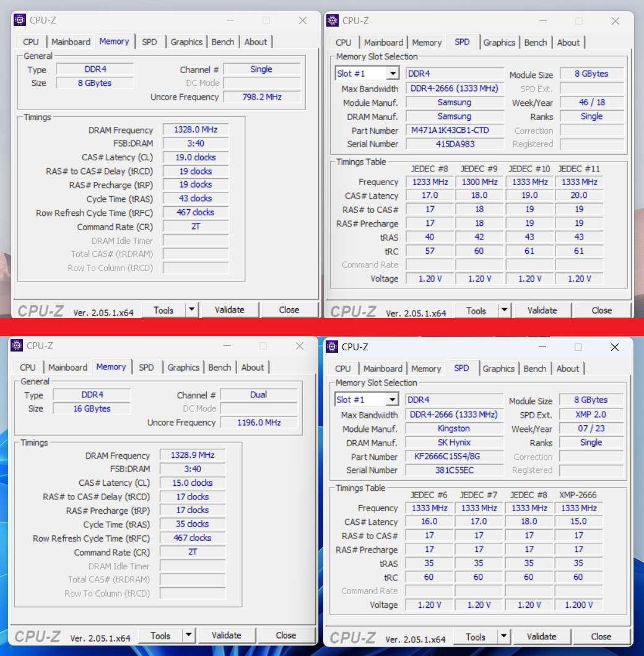Click the Samsung part number M471A1K43CB1-CTD field
644x656 pixels.
[x=455, y=131]
